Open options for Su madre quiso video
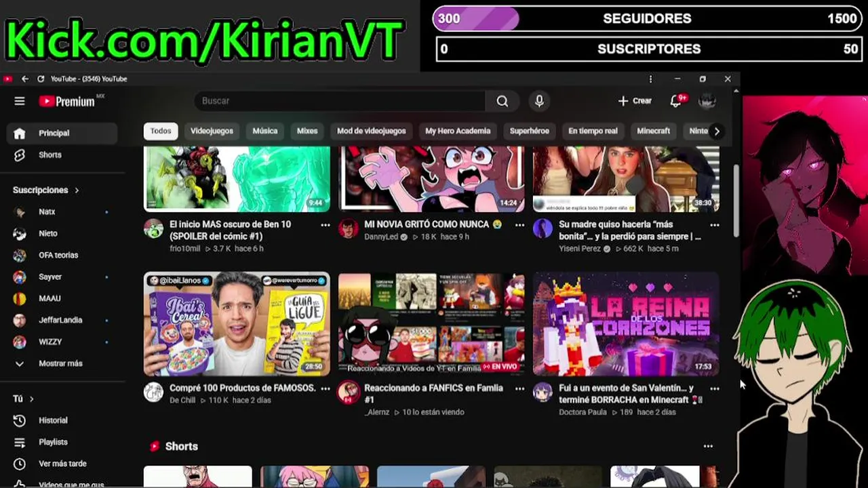This screenshot has height=488, width=868. (715, 225)
